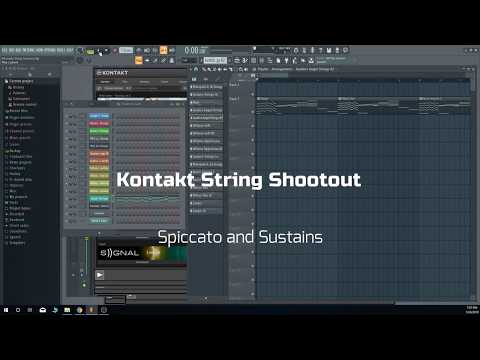The image size is (480, 360).
Task: Click the 0:00 time display
Action: pos(191,50)
